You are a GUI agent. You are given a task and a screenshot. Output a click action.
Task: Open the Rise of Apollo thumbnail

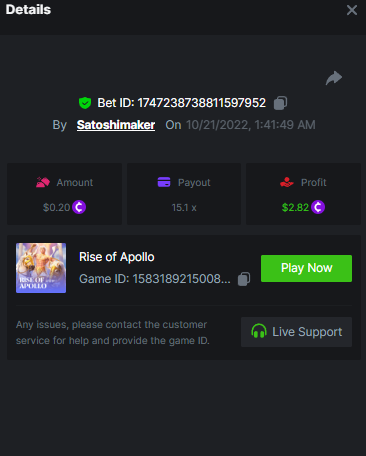click(41, 268)
